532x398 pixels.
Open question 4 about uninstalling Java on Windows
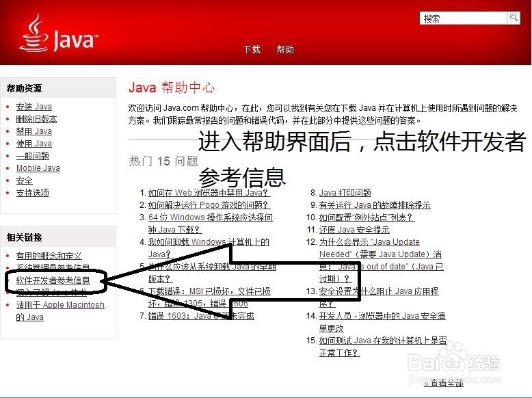(x=209, y=248)
